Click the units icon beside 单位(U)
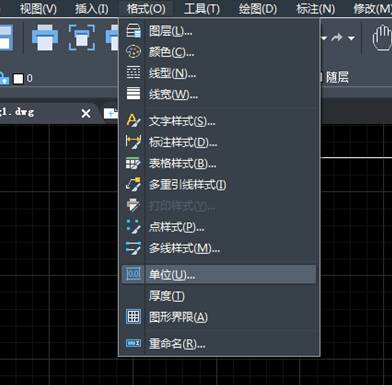392x385 pixels. tap(133, 274)
